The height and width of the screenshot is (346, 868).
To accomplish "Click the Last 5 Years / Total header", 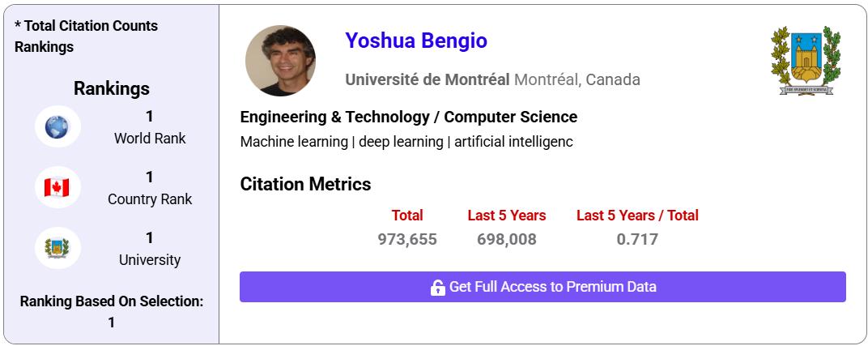I will coord(637,216).
